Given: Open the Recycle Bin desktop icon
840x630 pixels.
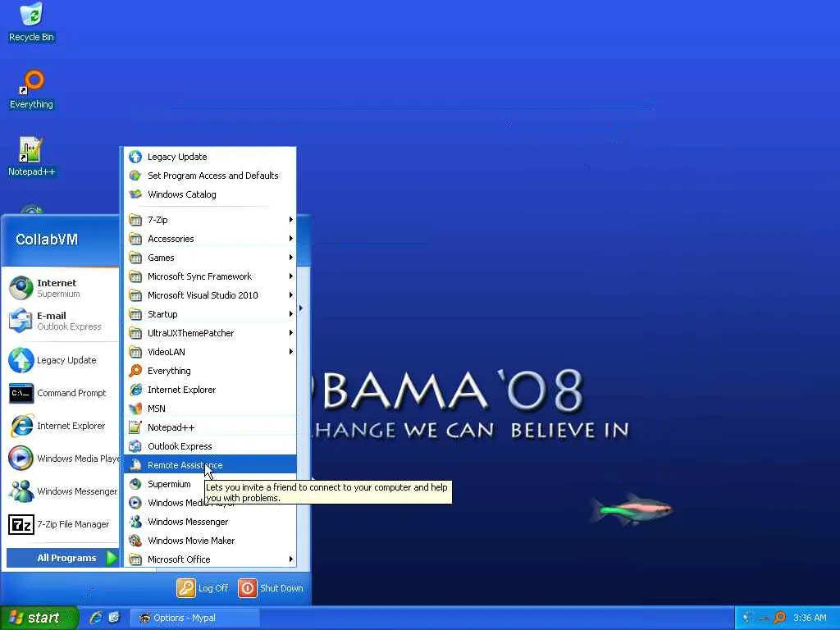Looking at the screenshot, I should [31, 21].
